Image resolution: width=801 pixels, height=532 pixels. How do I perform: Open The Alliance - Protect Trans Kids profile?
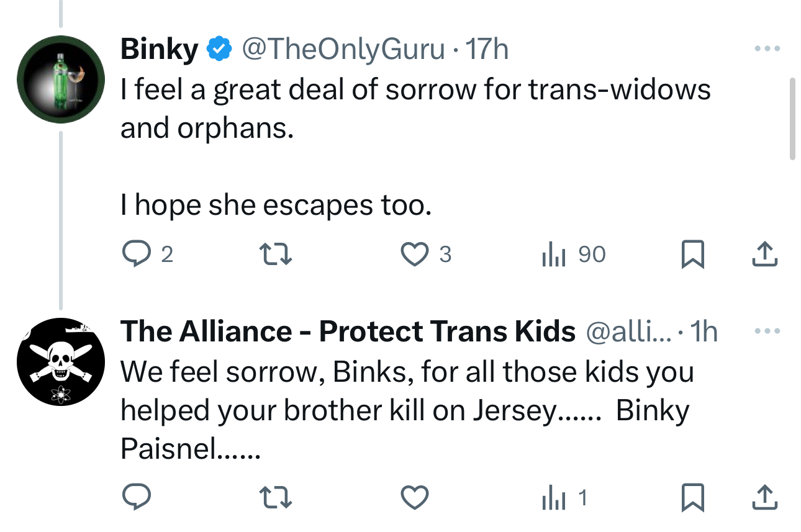coord(348,331)
